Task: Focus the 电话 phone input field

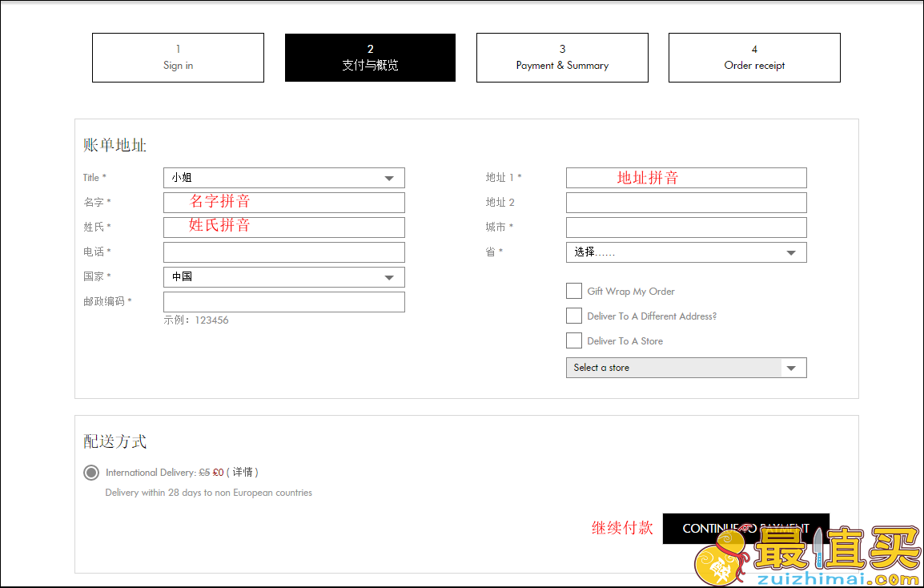Action: (x=284, y=252)
